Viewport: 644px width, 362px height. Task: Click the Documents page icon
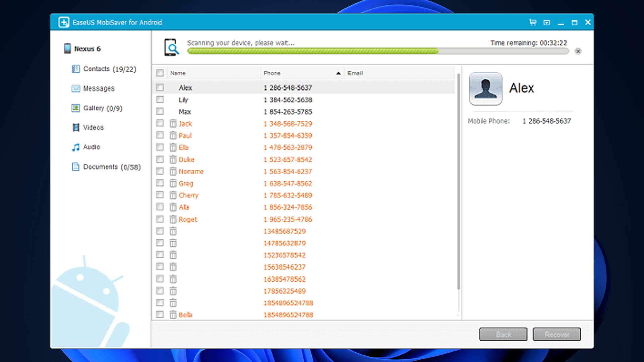pos(76,167)
